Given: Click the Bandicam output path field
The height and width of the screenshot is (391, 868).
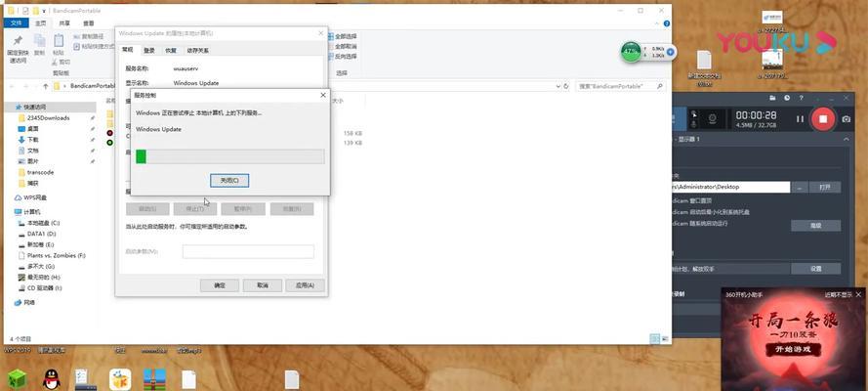Looking at the screenshot, I should coord(730,188).
